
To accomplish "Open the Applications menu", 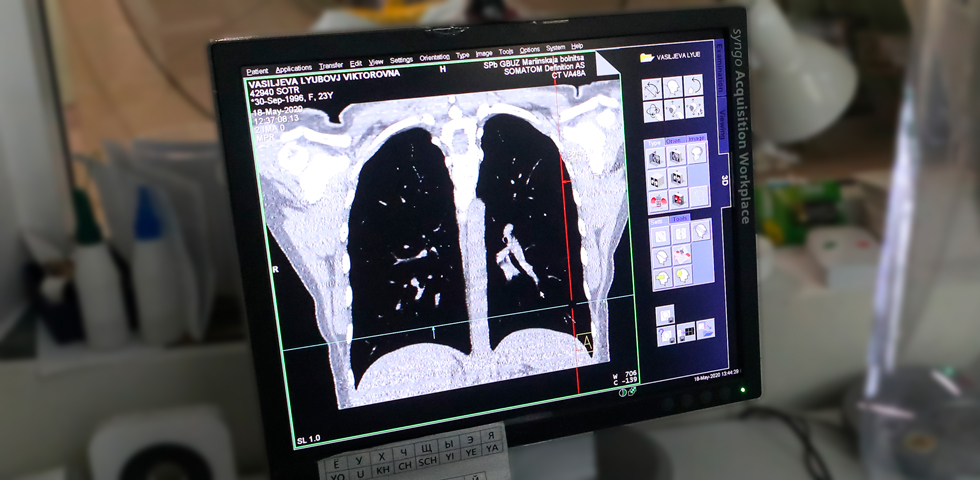I will tap(293, 68).
